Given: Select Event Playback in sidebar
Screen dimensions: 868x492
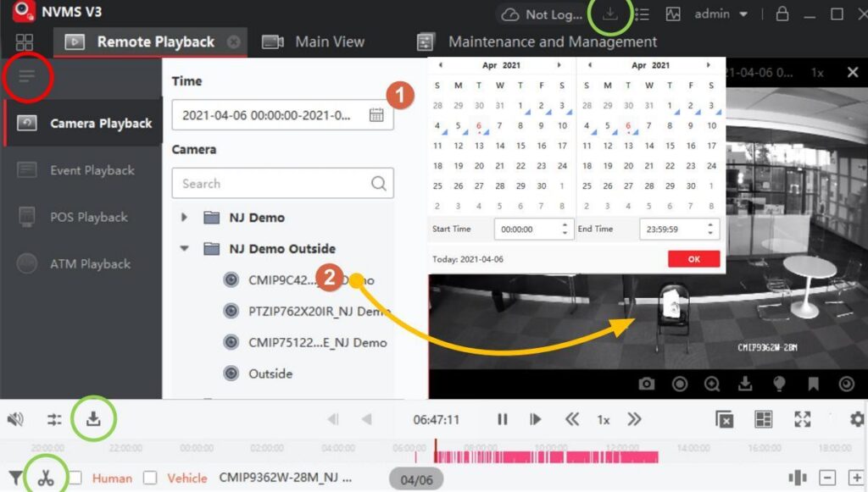Looking at the screenshot, I should pyautogui.click(x=83, y=170).
